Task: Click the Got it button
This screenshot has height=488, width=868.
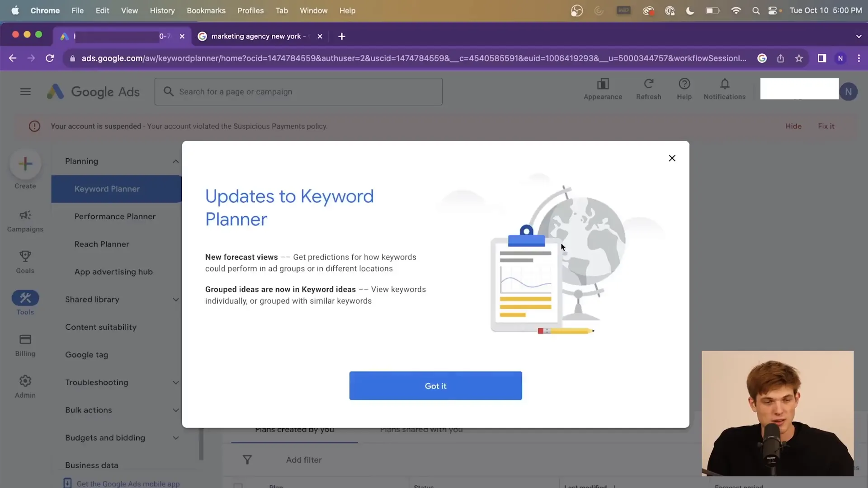Action: pyautogui.click(x=435, y=386)
